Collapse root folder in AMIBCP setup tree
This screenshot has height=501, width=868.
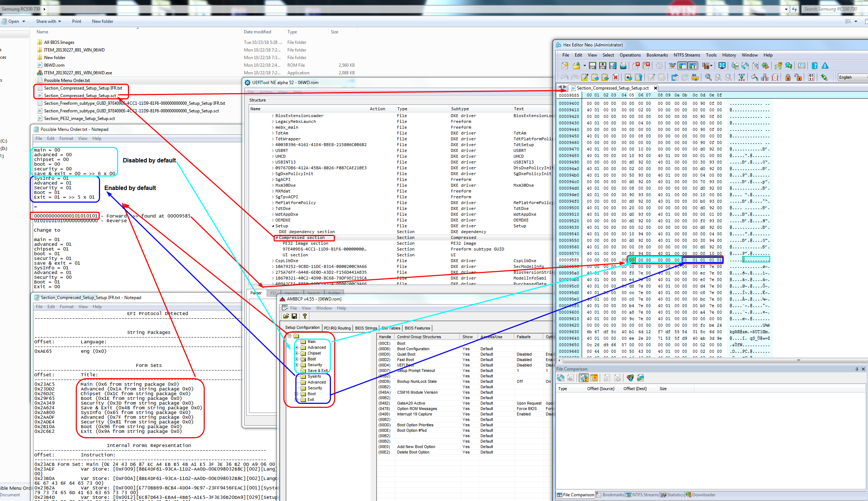pos(290,336)
